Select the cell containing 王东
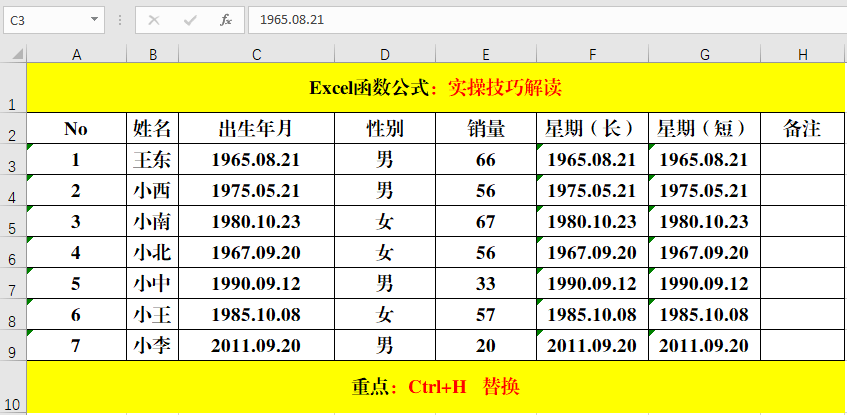The width and height of the screenshot is (847, 415). 153,160
